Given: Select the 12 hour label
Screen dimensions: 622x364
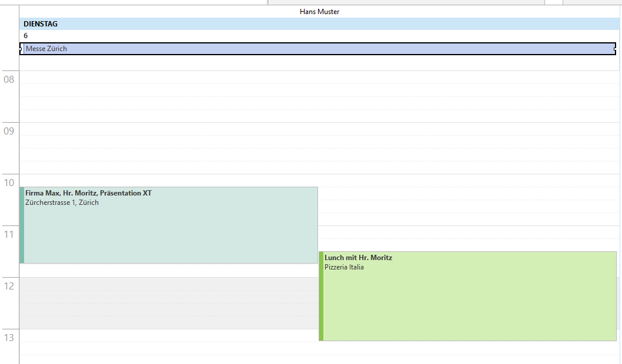Looking at the screenshot, I should click(x=9, y=286).
